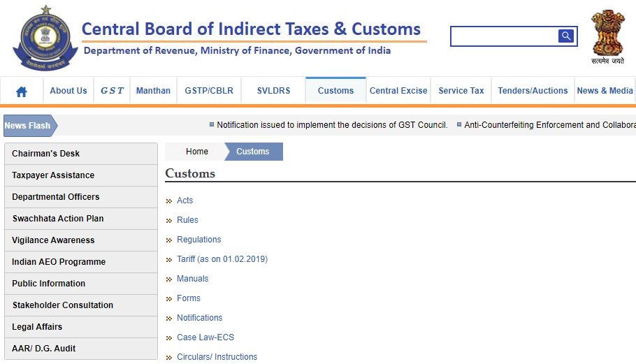Open the GST Council notification news item
This screenshot has width=636, height=364.
332,125
